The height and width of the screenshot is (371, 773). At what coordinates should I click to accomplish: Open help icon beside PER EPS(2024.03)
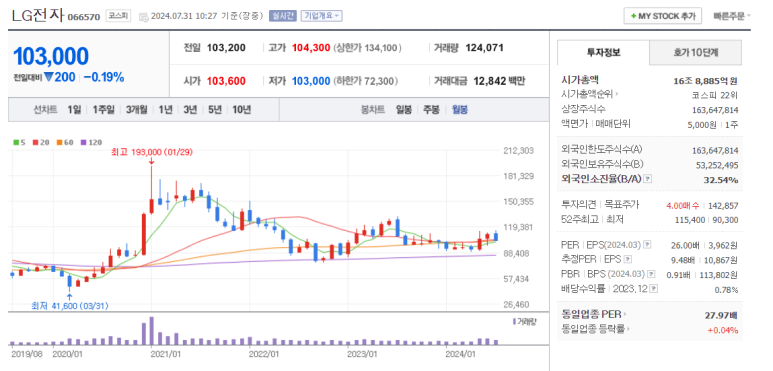pos(647,245)
